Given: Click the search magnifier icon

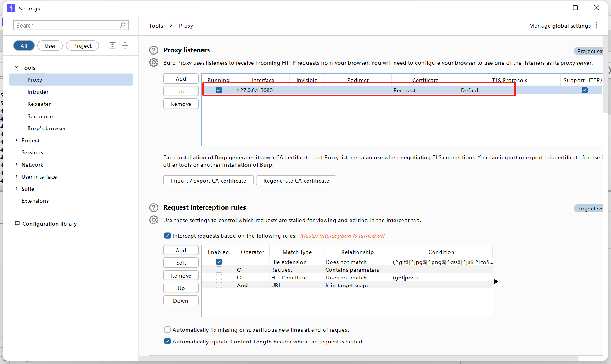Looking at the screenshot, I should tap(123, 25).
